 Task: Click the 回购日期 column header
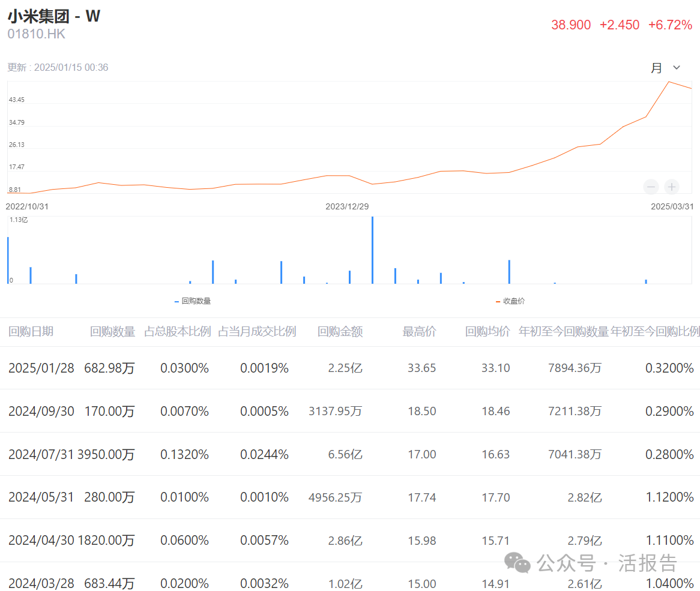31,331
